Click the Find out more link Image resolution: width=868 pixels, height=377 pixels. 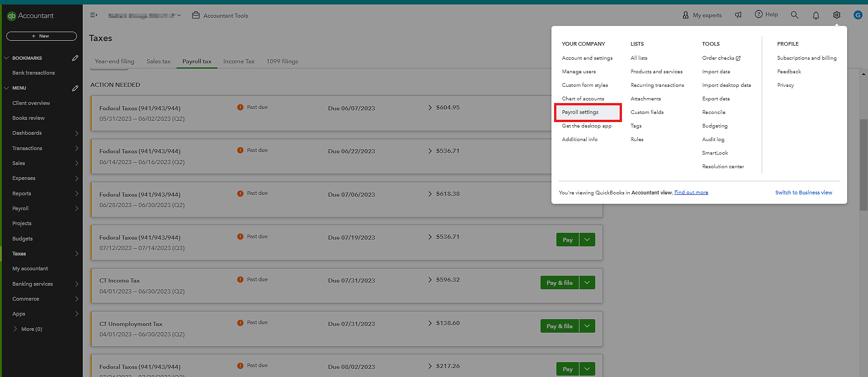691,193
